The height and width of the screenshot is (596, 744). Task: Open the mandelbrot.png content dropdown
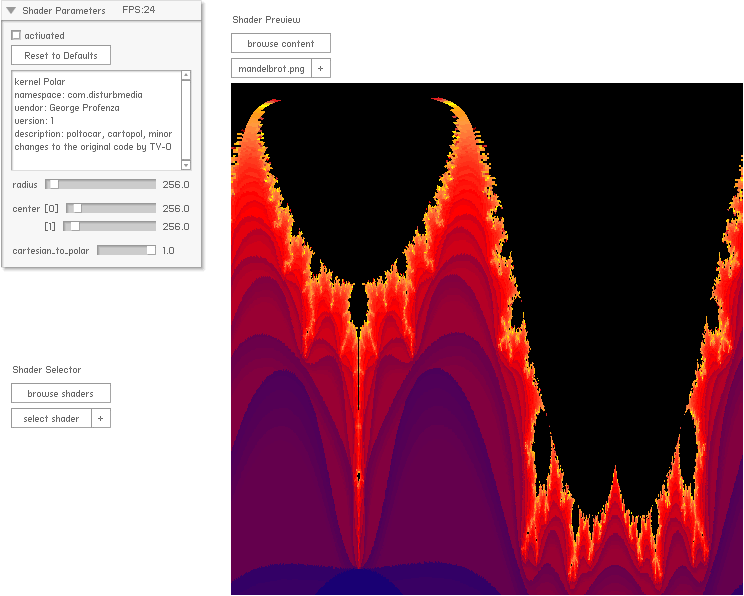(271, 69)
